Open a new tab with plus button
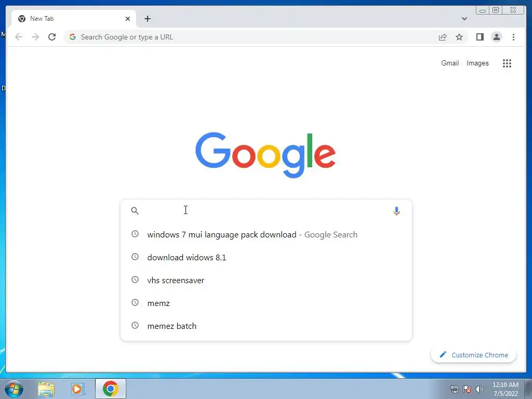532x399 pixels. click(x=147, y=19)
